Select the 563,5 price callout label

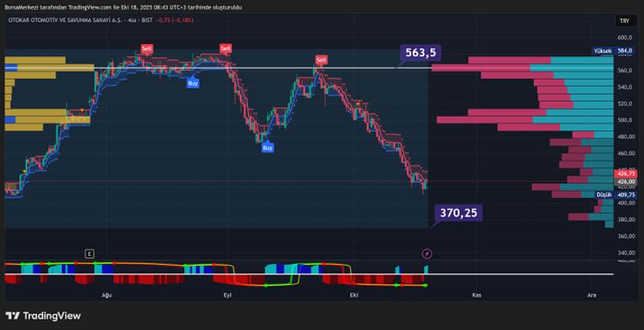tap(420, 53)
